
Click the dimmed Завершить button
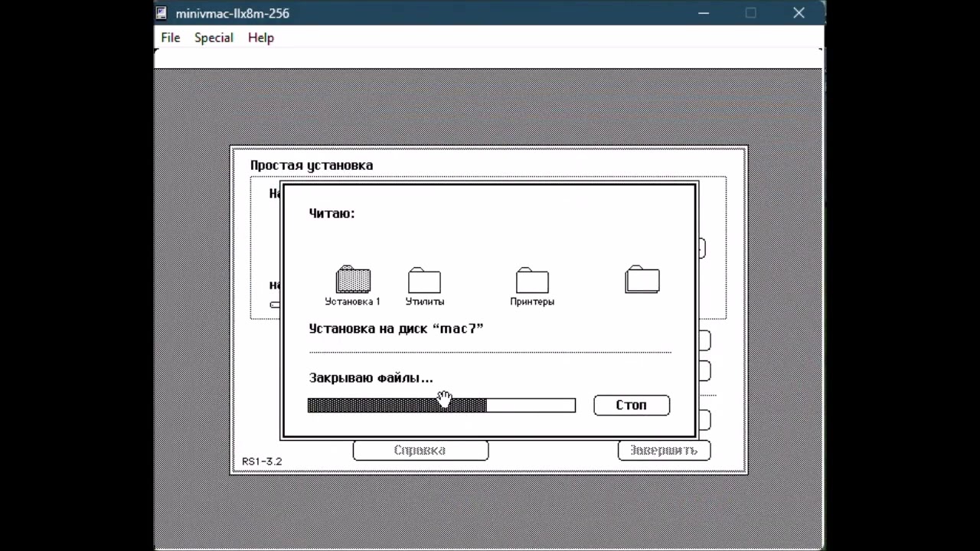(664, 451)
